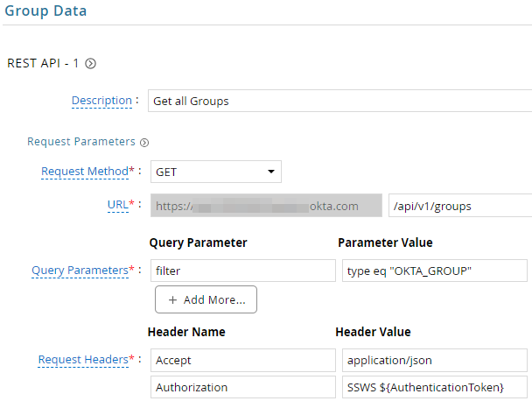Collapse the REST API - 1 section arrow
This screenshot has width=532, height=401.
[x=90, y=64]
